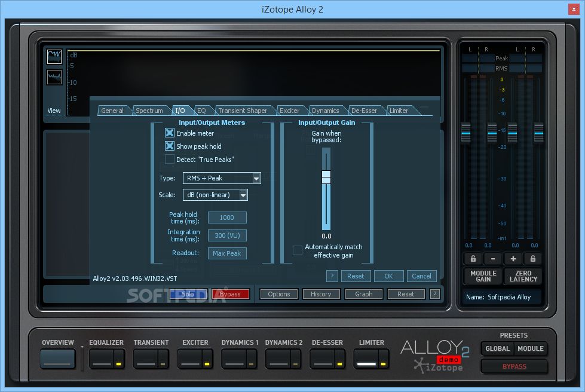The width and height of the screenshot is (585, 392).
Task: Click Reset in the options dialog
Action: pyautogui.click(x=356, y=276)
